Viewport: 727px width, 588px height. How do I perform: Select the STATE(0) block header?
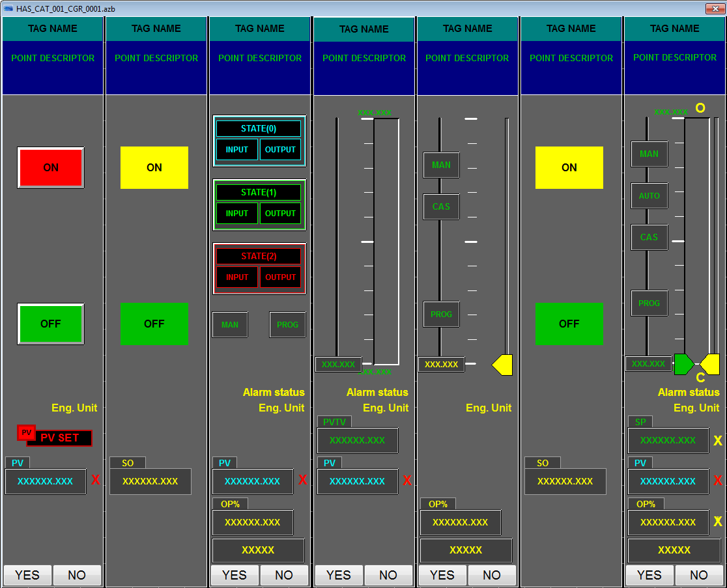click(x=259, y=129)
